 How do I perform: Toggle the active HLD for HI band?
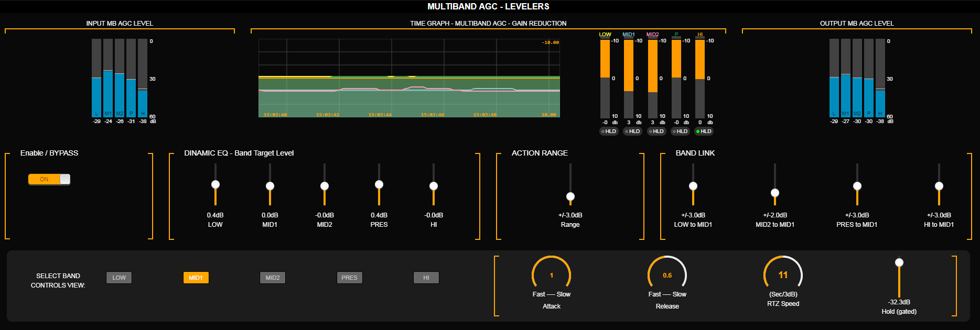click(704, 131)
